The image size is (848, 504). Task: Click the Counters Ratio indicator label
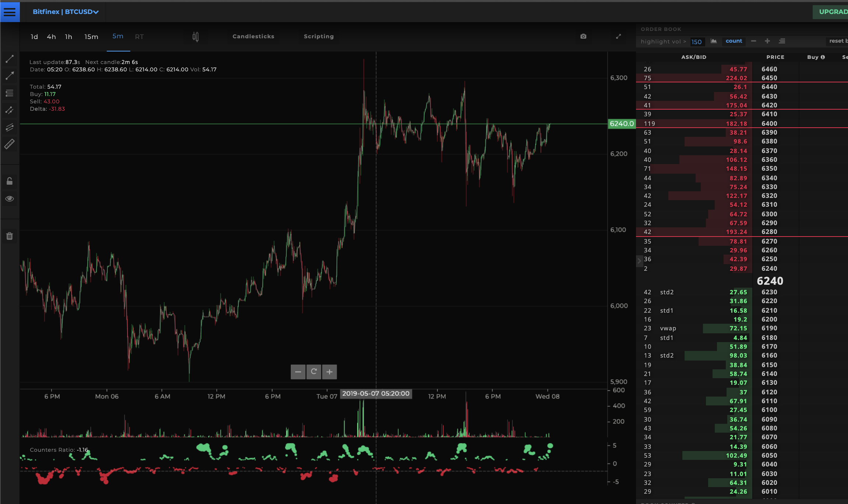pos(59,450)
